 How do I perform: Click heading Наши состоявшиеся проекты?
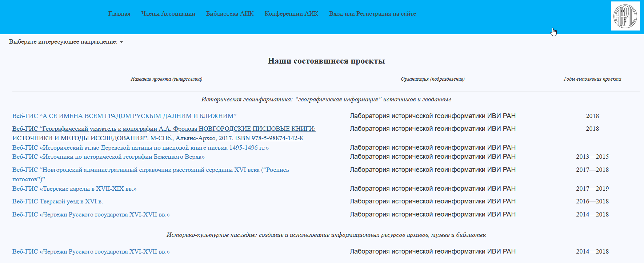pos(326,61)
